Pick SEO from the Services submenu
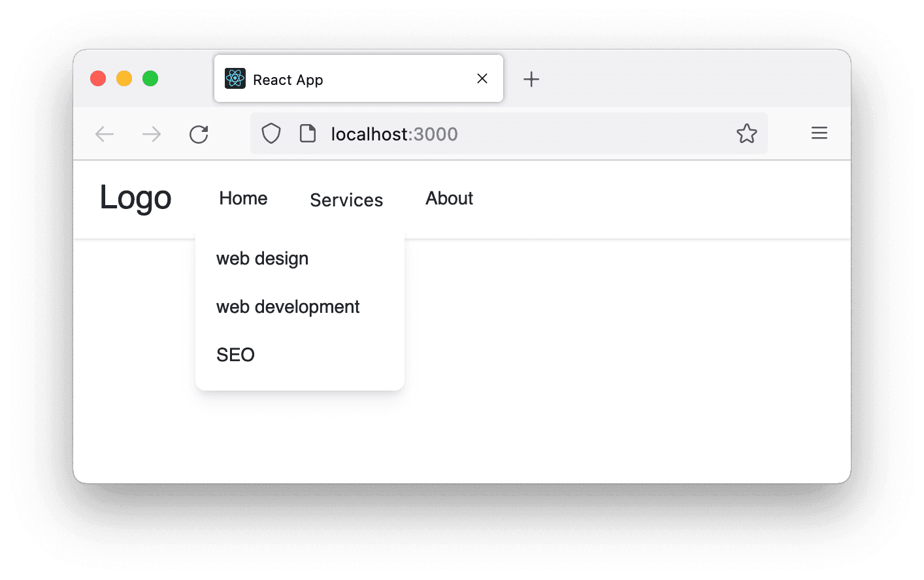Screen dimensions: 924x580 click(x=235, y=355)
